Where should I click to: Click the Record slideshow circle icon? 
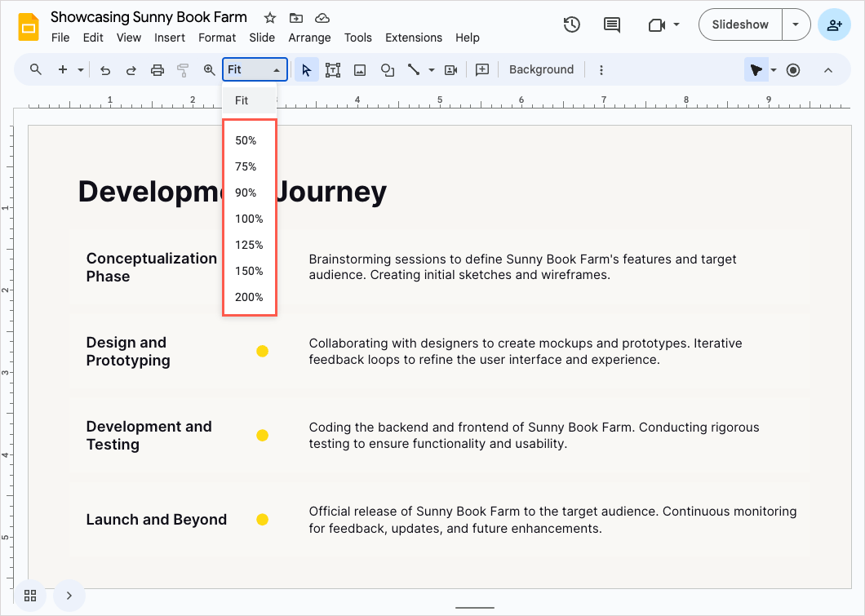pos(793,70)
